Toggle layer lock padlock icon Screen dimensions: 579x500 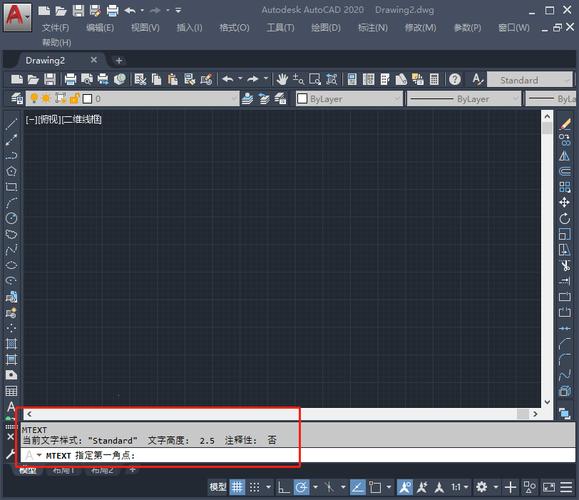(75, 98)
